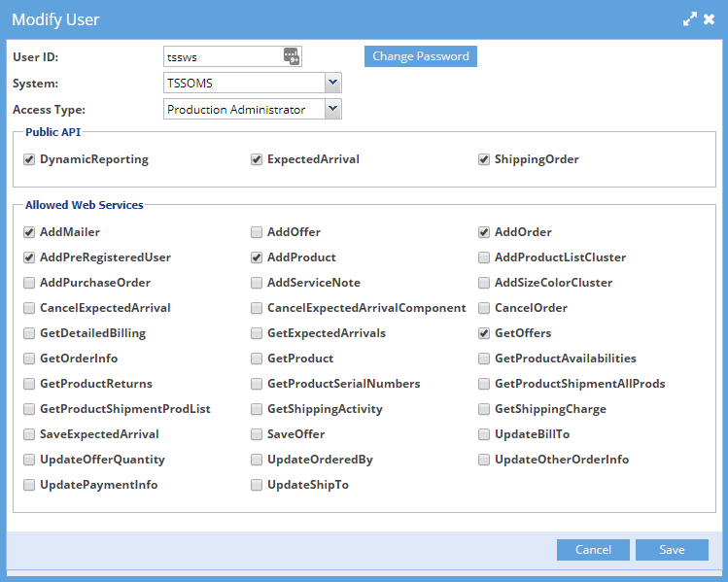Image resolution: width=728 pixels, height=582 pixels.
Task: Click the Change Password button
Action: click(x=421, y=56)
